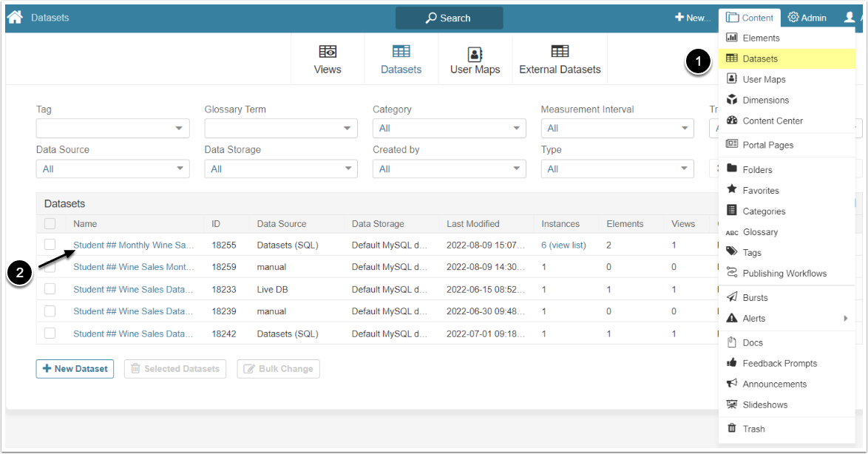
Task: Open Admin gear menu
Action: click(807, 18)
